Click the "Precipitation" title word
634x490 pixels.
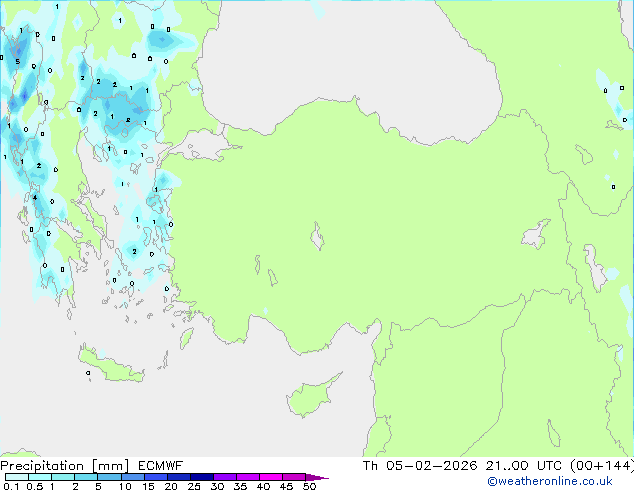[x=42, y=466]
